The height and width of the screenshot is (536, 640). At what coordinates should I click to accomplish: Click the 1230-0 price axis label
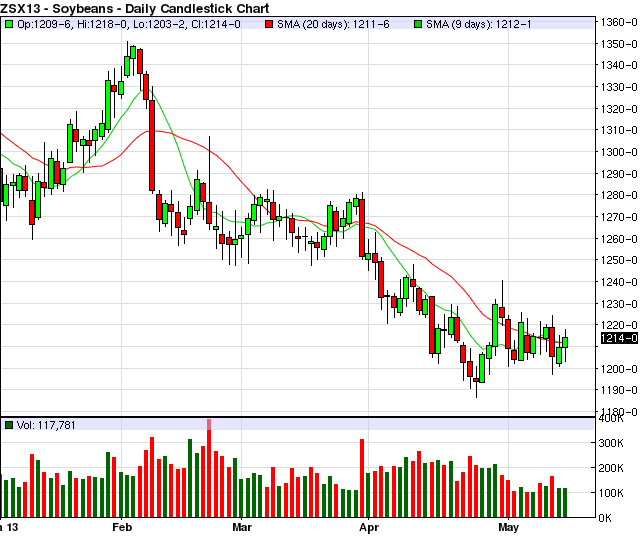pyautogui.click(x=619, y=304)
